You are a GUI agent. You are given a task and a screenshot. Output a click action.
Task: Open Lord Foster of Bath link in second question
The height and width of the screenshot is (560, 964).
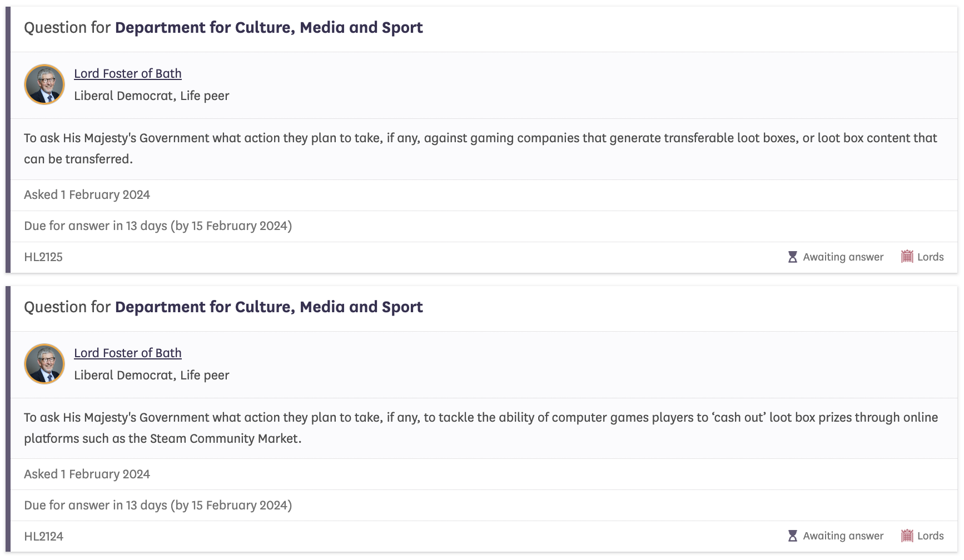[x=128, y=353]
